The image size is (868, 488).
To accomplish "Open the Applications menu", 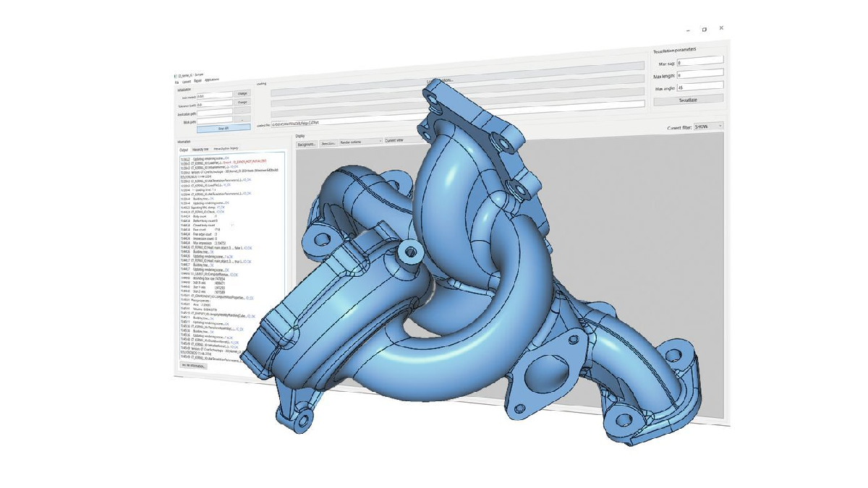I will point(211,80).
